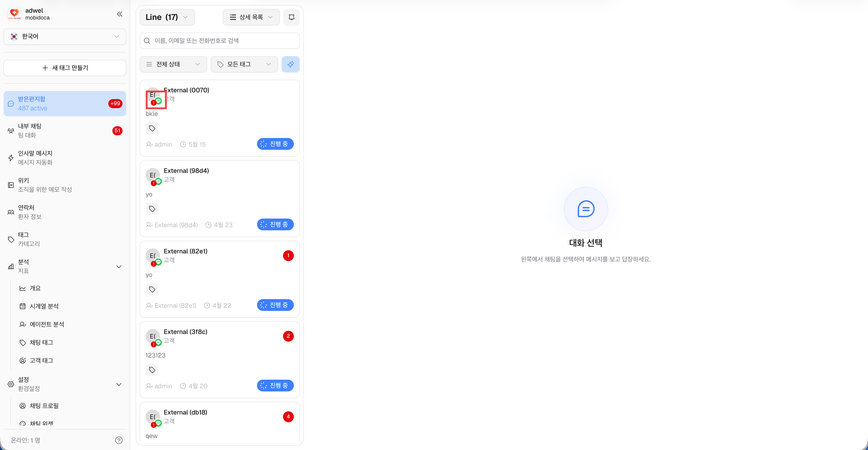Screen dimensions: 868x450
Task: Collapse the sidebar with double-chevron icon
Action: coord(120,14)
